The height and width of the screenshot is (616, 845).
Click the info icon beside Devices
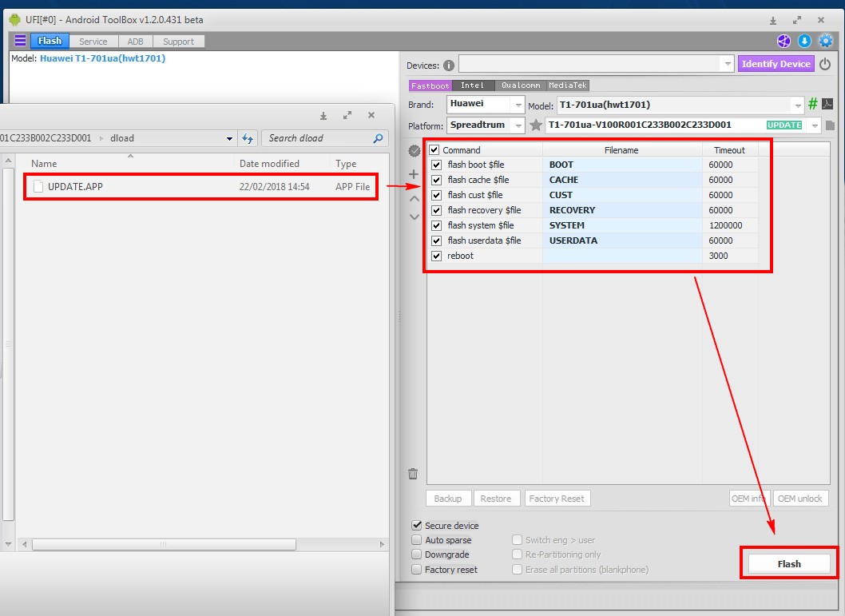(448, 66)
